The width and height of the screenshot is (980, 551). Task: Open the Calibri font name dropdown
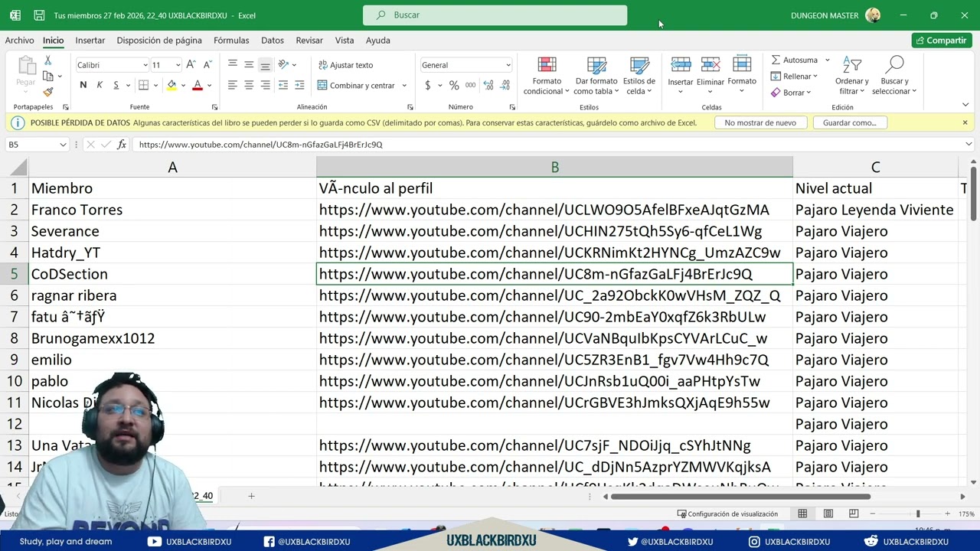coord(144,65)
